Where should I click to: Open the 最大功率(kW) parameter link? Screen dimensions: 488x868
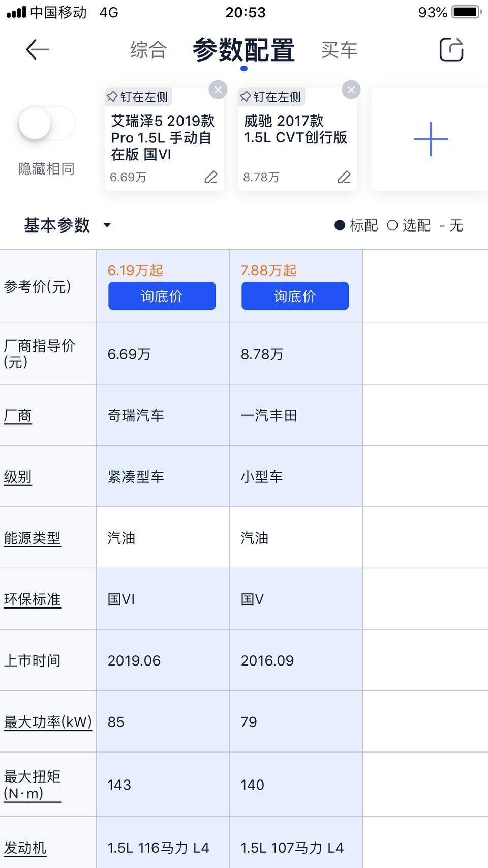click(48, 722)
